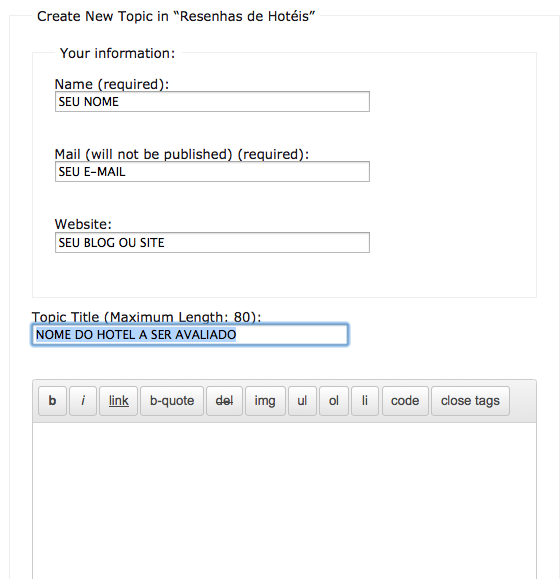
Task: Insert a hyperlink using link button
Action: 118,401
